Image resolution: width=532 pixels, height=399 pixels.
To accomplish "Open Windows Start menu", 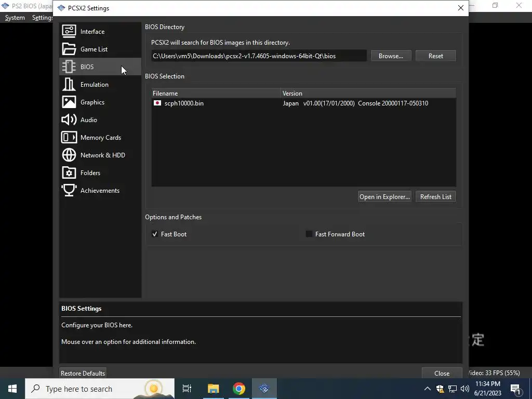I will [12, 389].
